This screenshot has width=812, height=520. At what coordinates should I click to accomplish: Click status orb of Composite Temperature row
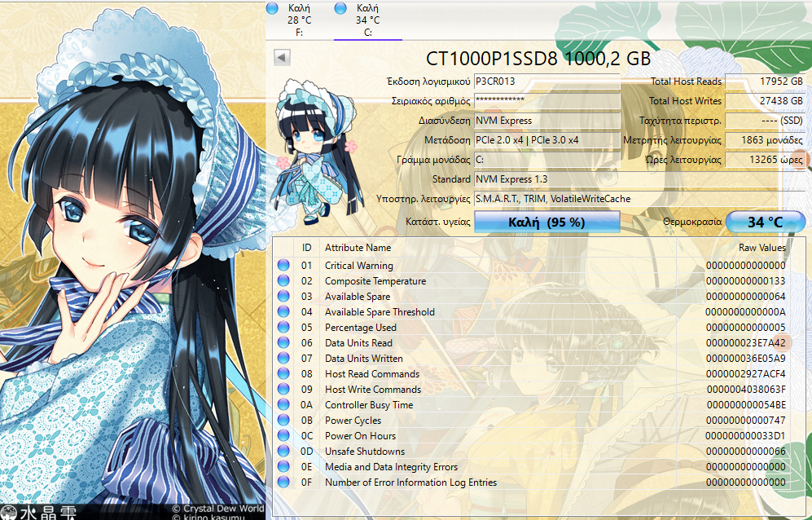(x=283, y=280)
